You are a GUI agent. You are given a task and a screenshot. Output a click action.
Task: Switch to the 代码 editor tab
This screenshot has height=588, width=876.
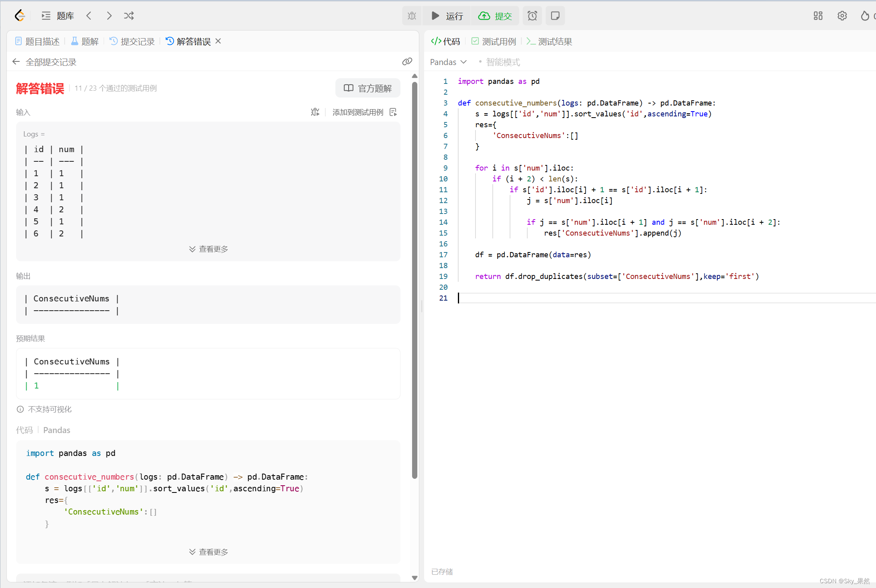445,41
